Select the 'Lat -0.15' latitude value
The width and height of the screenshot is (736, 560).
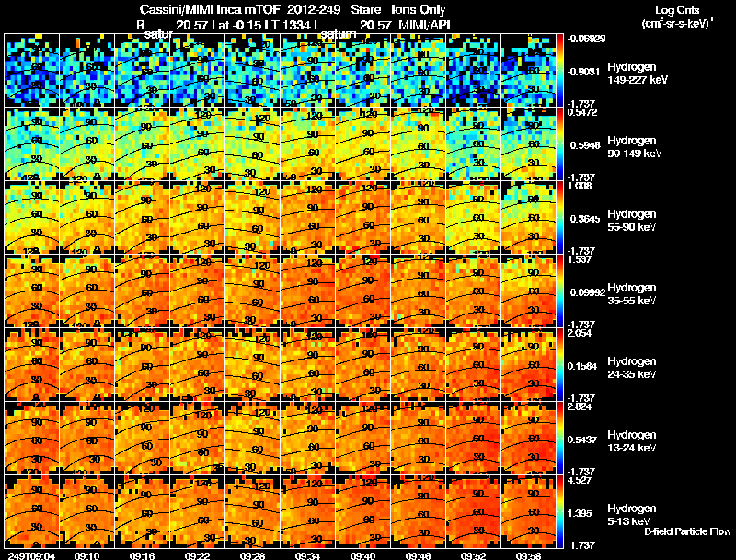pyautogui.click(x=237, y=25)
